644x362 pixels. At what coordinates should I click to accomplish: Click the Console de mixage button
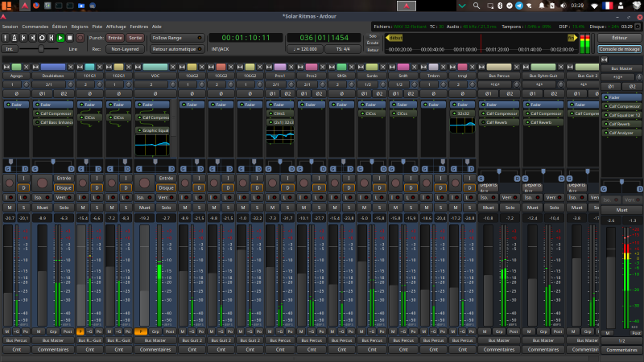tap(620, 48)
